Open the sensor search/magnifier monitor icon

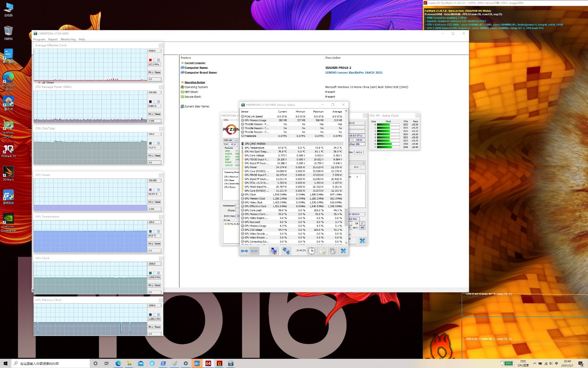[x=274, y=251]
